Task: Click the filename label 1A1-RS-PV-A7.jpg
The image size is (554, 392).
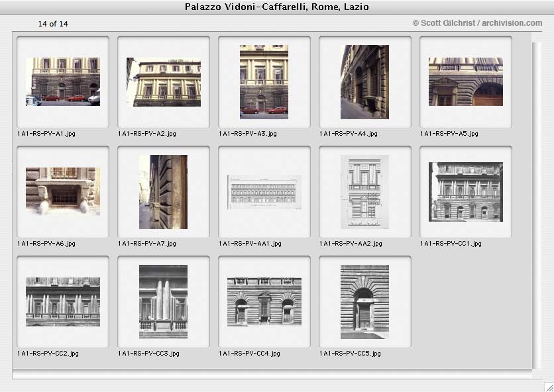Action: [147, 243]
